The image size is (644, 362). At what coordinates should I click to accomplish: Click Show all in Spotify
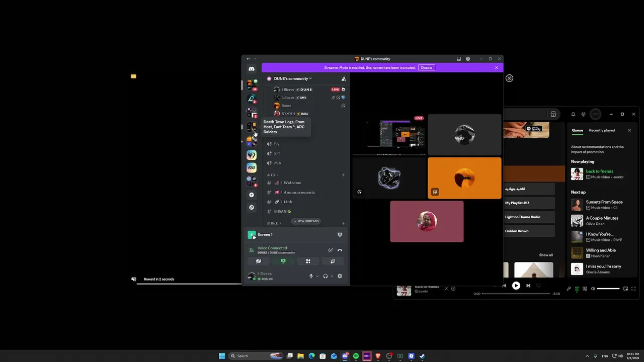point(546,255)
